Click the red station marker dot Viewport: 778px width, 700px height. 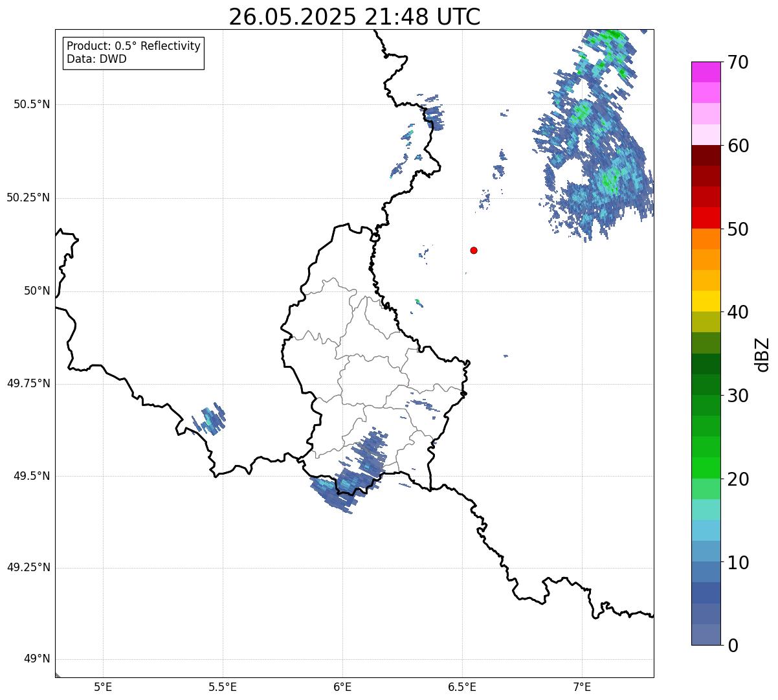(474, 250)
